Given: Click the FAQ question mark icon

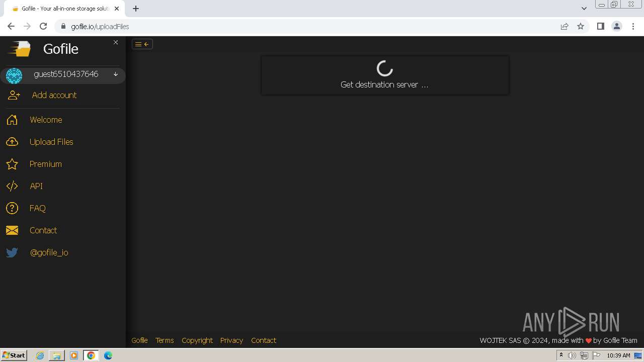Looking at the screenshot, I should pos(12,208).
